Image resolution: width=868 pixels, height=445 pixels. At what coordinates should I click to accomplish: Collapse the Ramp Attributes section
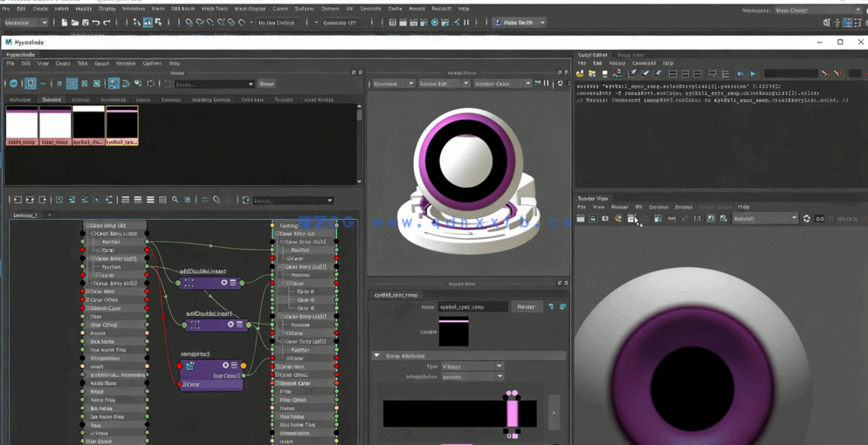coord(377,356)
